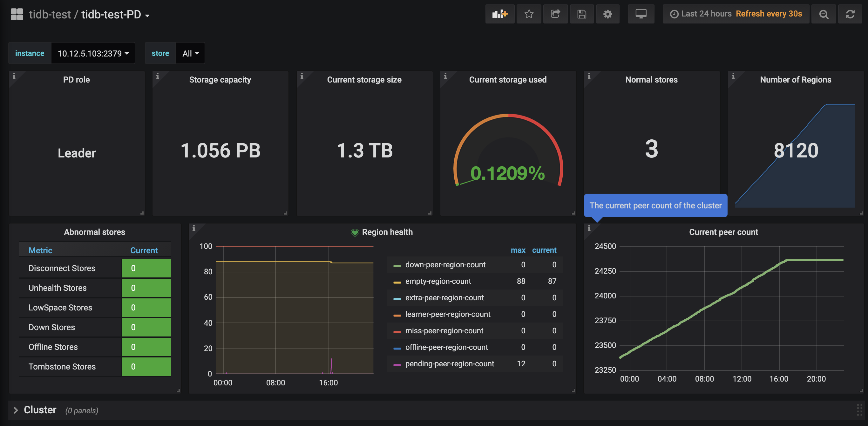Click the Add panel icon

coord(500,14)
